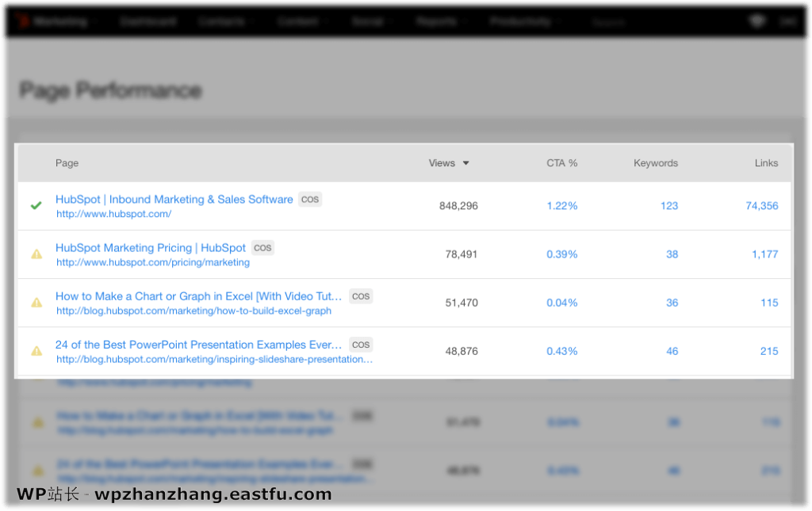
Task: Click keywords count 46 on PowerPoint row
Action: [672, 351]
